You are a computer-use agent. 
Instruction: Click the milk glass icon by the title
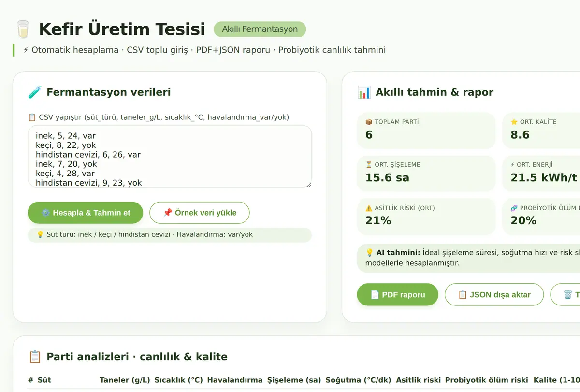pos(22,29)
